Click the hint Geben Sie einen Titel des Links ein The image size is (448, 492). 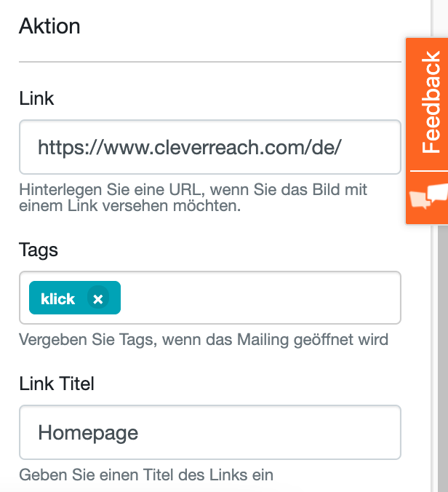click(x=146, y=475)
